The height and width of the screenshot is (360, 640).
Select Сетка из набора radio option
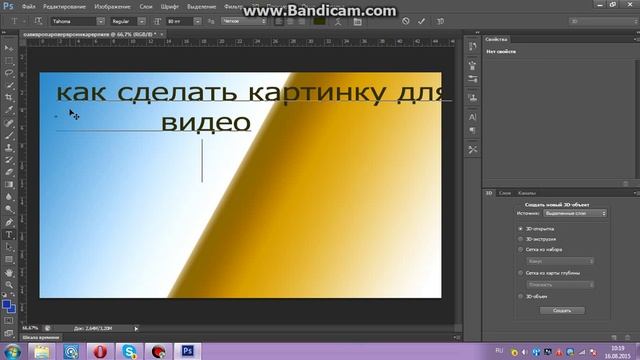(x=520, y=249)
